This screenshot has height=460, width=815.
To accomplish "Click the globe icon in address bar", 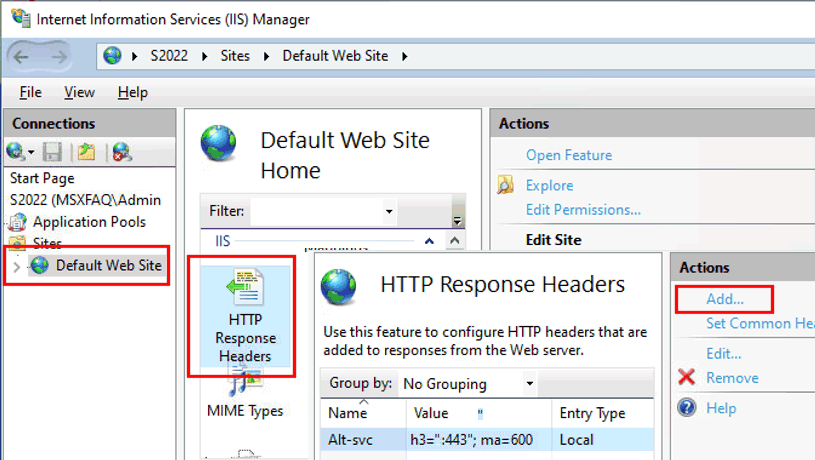I will (112, 56).
